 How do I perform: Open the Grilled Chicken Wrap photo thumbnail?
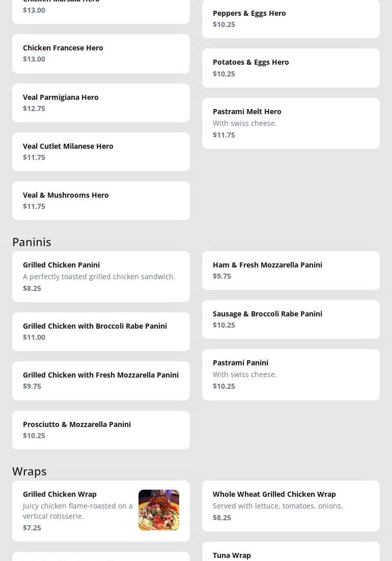(x=158, y=510)
